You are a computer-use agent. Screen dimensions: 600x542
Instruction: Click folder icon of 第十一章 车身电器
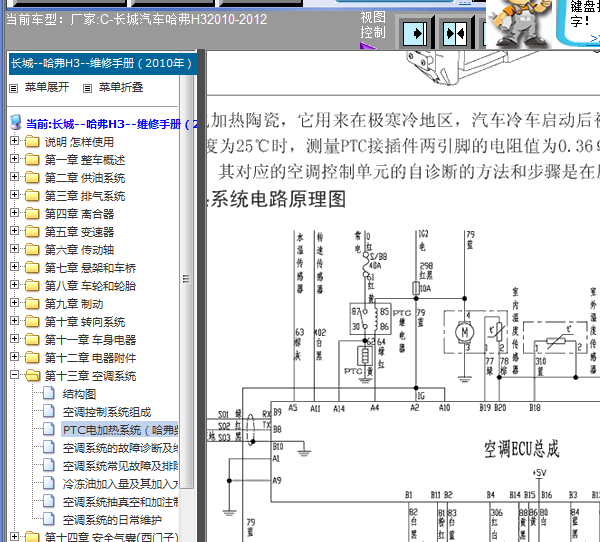32,339
